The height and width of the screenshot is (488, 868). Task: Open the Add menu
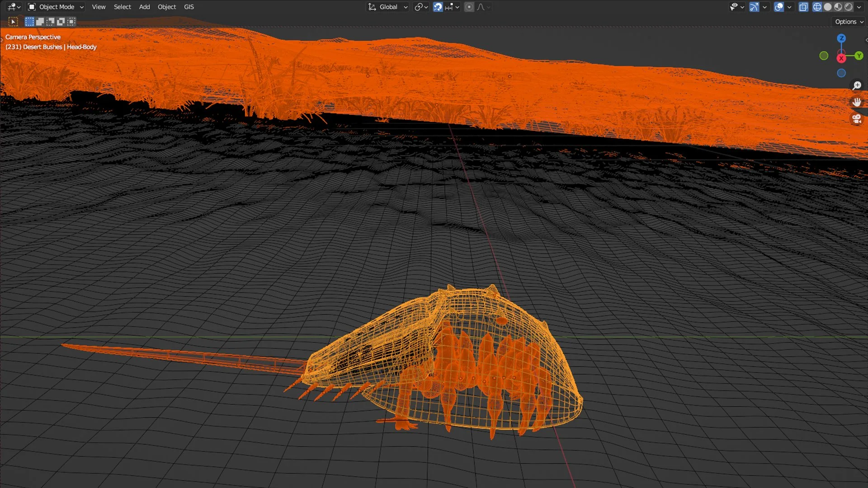click(x=144, y=7)
